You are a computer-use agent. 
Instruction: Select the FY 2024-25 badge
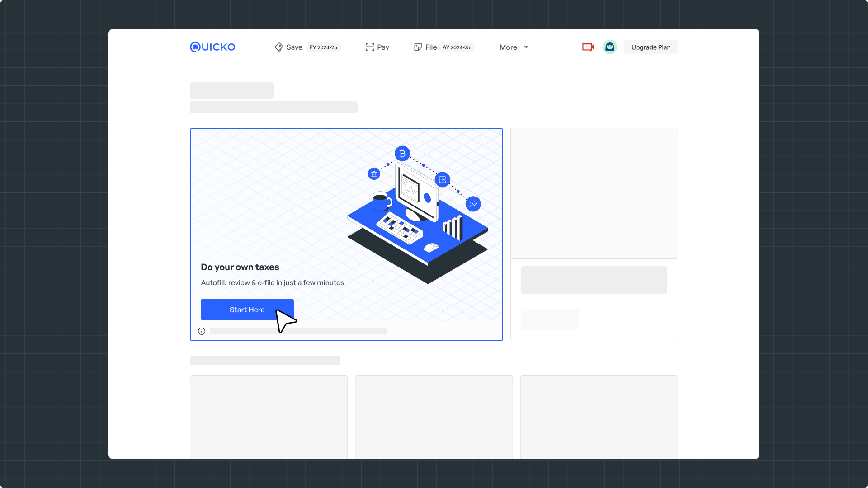[323, 47]
